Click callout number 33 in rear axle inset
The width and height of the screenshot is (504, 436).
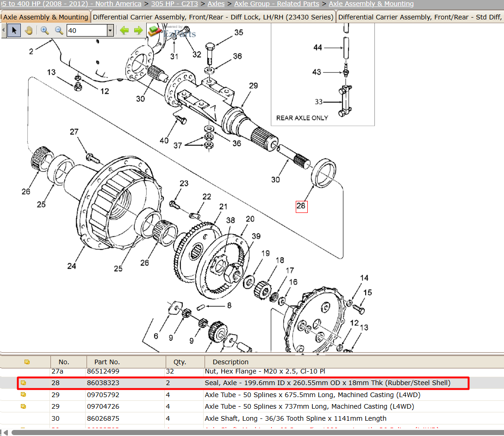coord(318,102)
